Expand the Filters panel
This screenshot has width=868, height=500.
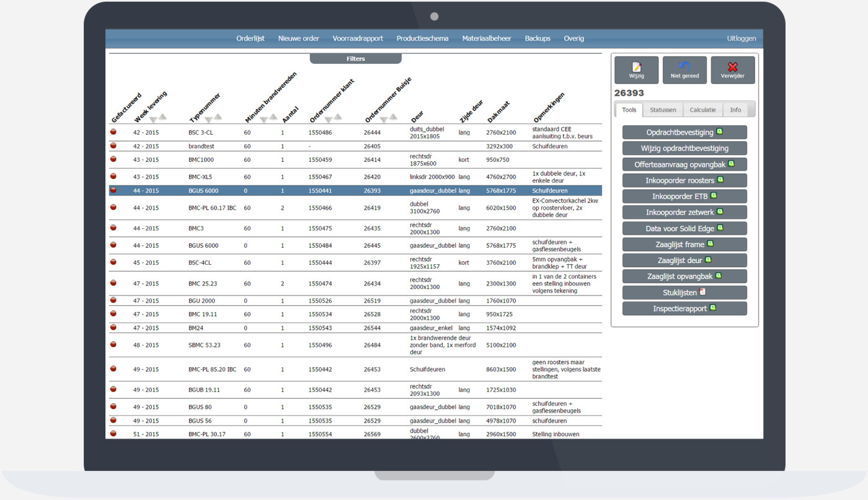356,59
